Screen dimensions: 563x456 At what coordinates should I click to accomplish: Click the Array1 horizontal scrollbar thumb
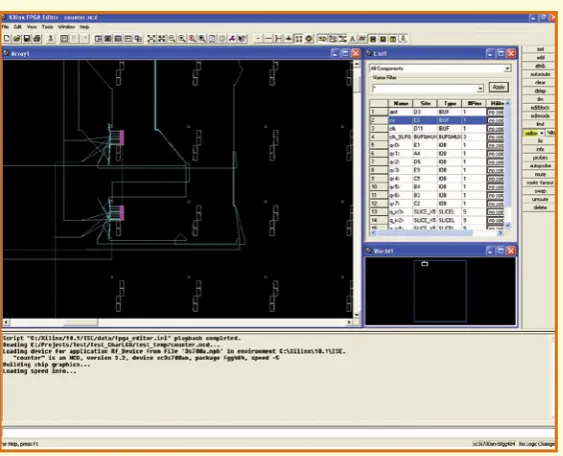[x=81, y=322]
